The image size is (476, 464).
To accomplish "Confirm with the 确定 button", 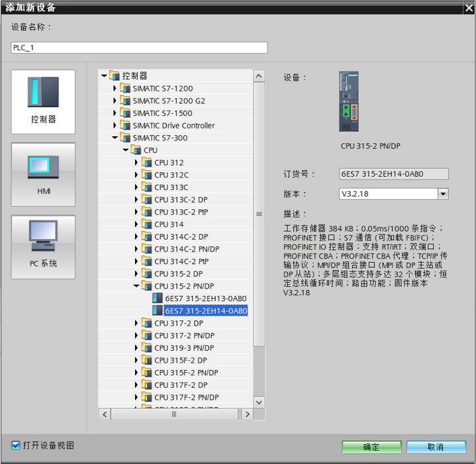I will (x=371, y=447).
